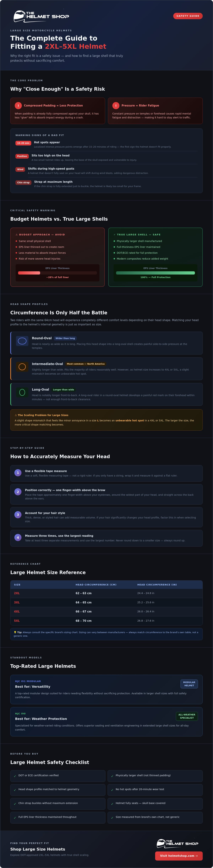
Task: Click The Helmet Shop logo in the header
Action: click(41, 16)
